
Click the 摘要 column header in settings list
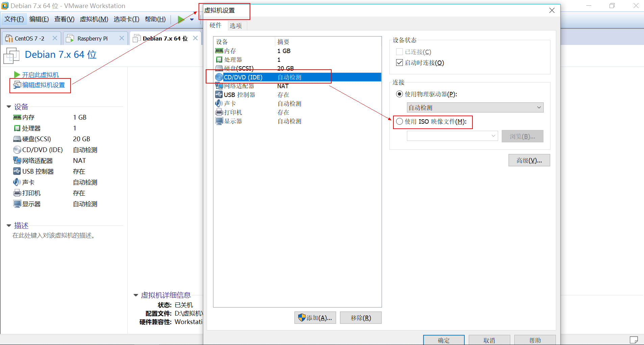(328, 42)
